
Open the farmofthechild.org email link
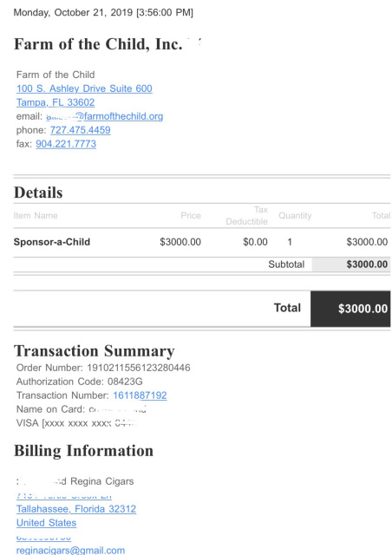click(105, 116)
